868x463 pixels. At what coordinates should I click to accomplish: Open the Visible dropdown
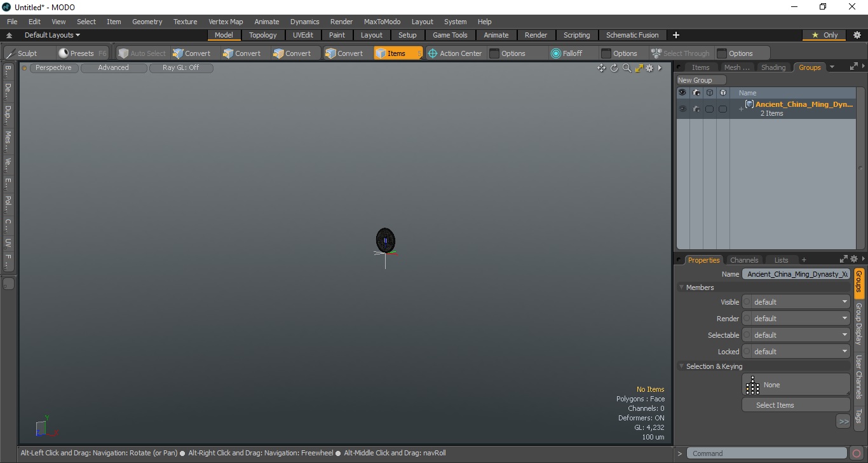point(796,302)
